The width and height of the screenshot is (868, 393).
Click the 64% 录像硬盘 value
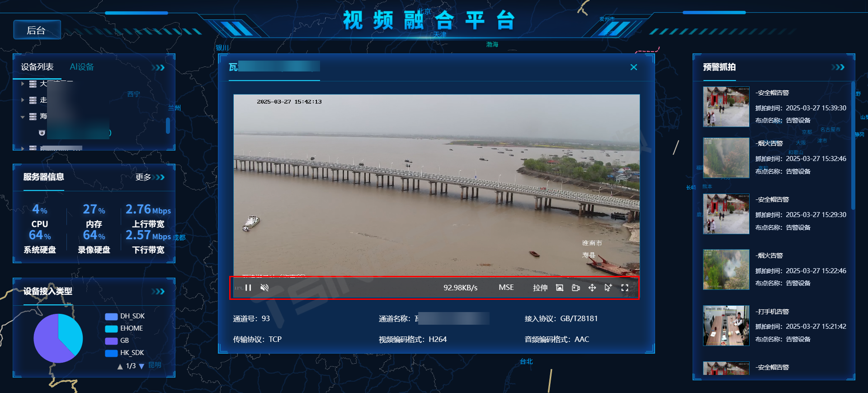pos(94,235)
